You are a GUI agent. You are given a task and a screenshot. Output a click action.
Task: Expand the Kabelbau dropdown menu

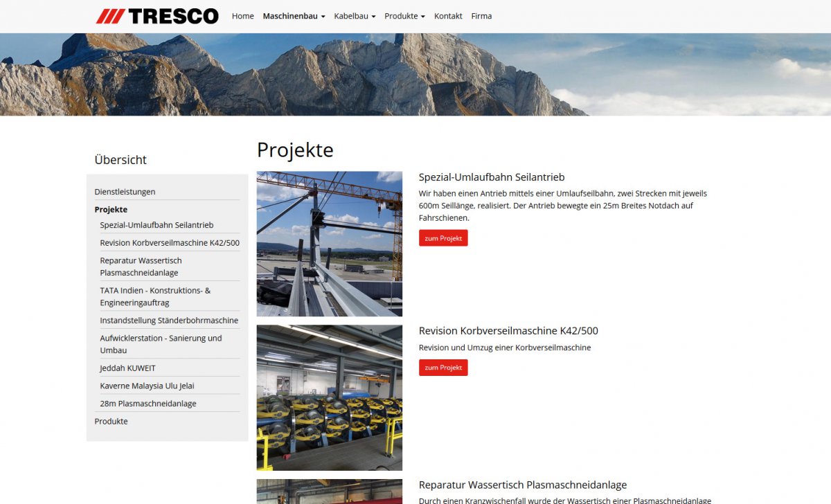coord(355,16)
